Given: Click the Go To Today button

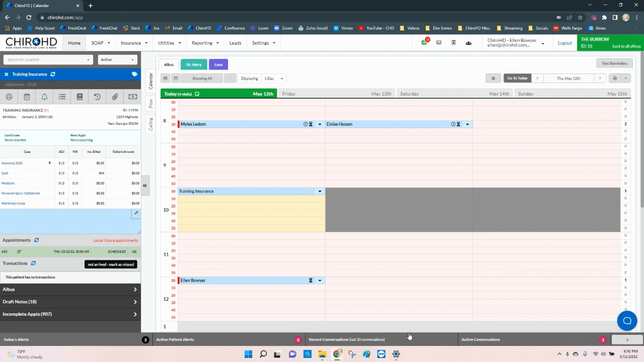Looking at the screenshot, I should (517, 78).
